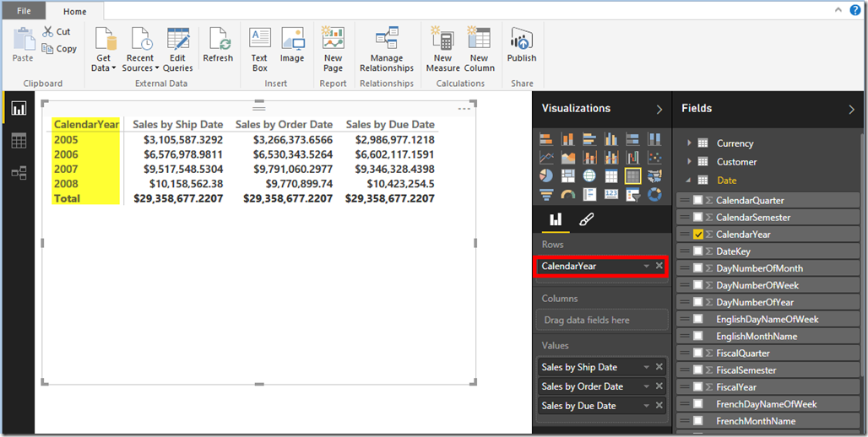The width and height of the screenshot is (868, 437).
Task: Open Manage Relationships
Action: click(x=387, y=49)
